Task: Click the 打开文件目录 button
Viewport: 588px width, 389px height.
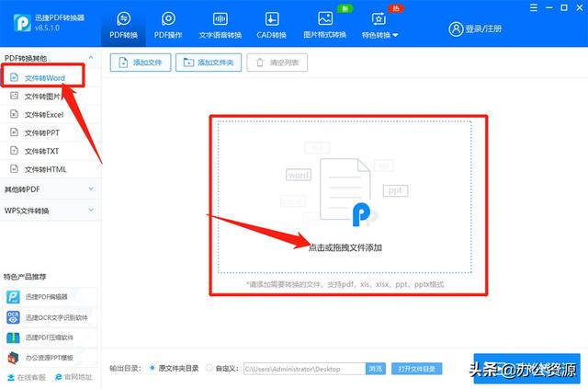Action: 416,369
